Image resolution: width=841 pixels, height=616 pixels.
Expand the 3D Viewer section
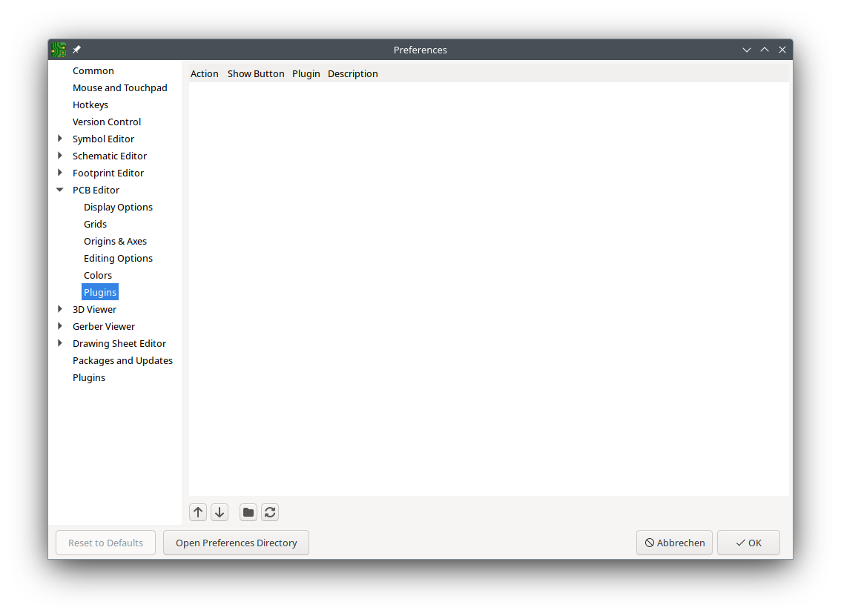(60, 309)
